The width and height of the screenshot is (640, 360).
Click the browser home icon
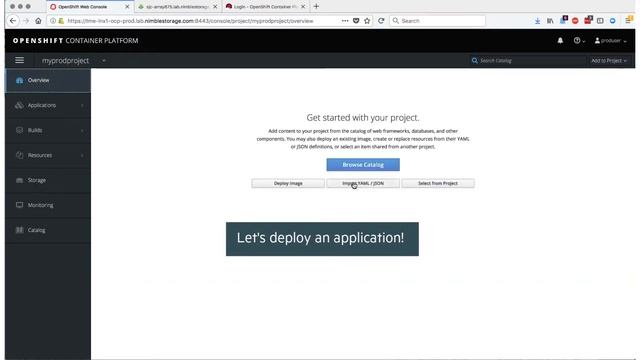[38, 20]
